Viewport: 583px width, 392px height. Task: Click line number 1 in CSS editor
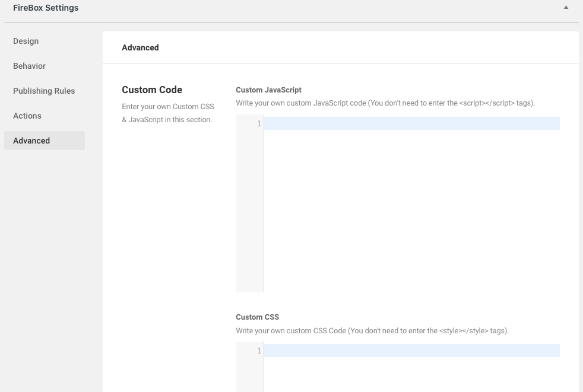(259, 350)
